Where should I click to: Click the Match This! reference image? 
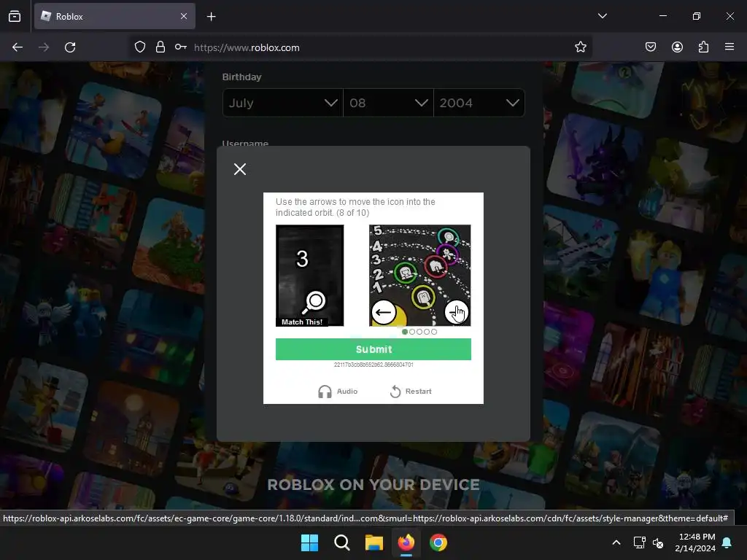[309, 276]
